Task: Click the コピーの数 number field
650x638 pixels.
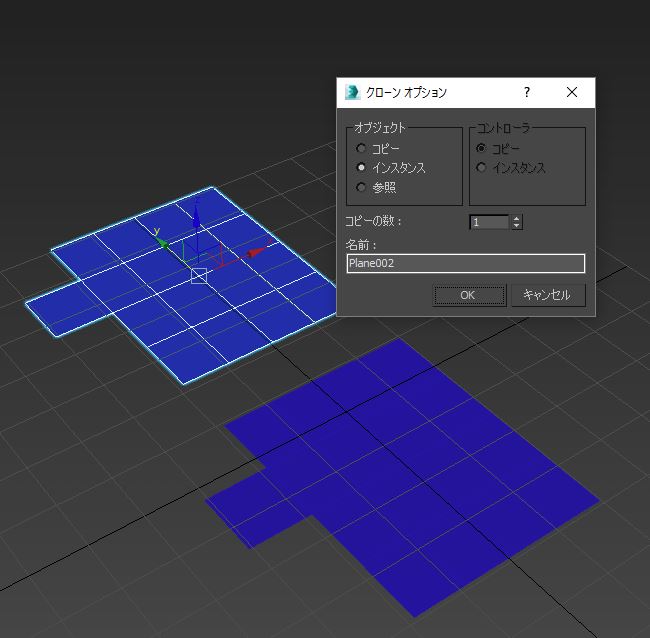Action: pyautogui.click(x=489, y=222)
